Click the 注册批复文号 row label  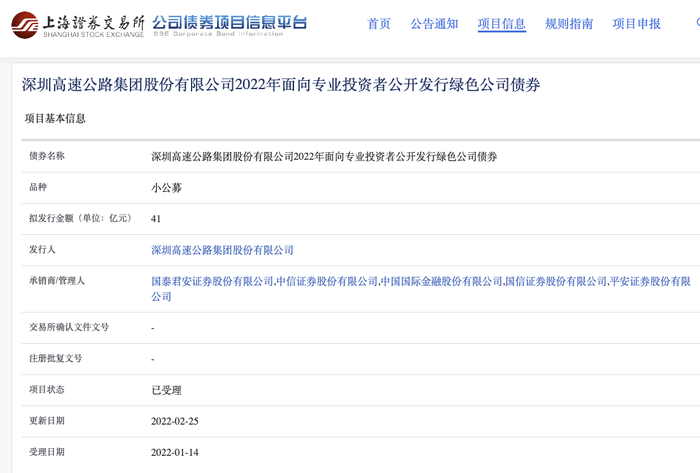pyautogui.click(x=56, y=358)
